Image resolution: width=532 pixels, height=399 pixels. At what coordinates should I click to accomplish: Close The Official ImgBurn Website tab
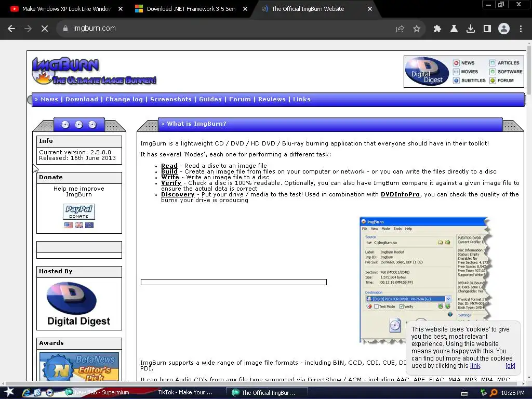370,9
